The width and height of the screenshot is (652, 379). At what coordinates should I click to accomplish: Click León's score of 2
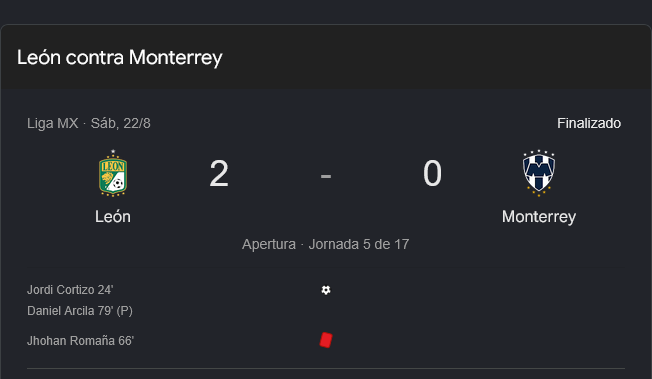[219, 173]
